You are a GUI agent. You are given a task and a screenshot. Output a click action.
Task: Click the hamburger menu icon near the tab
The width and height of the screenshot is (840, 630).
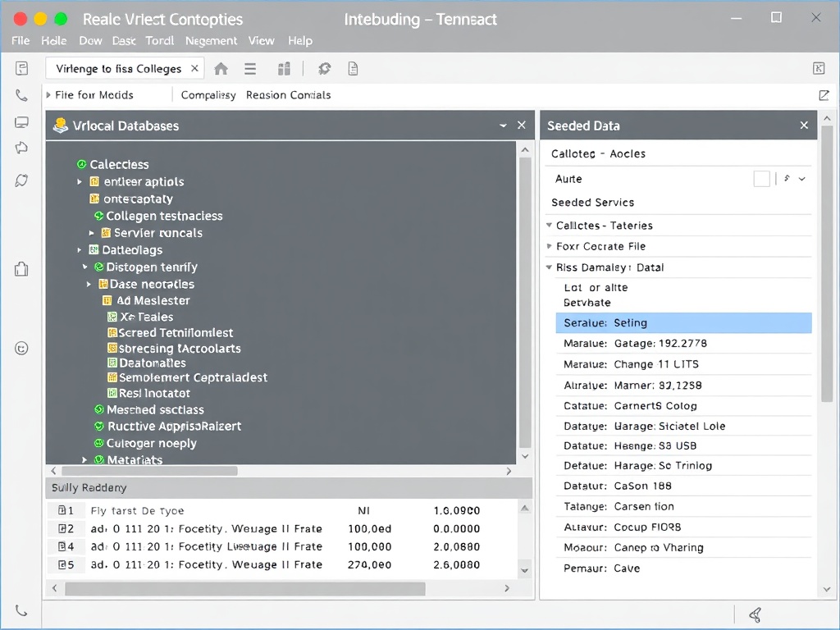click(x=250, y=69)
